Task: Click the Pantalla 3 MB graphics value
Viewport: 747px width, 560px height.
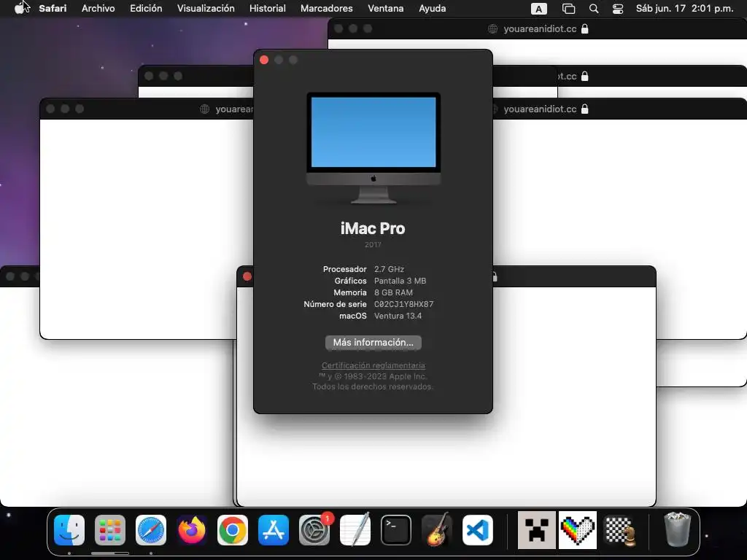Action: point(400,281)
